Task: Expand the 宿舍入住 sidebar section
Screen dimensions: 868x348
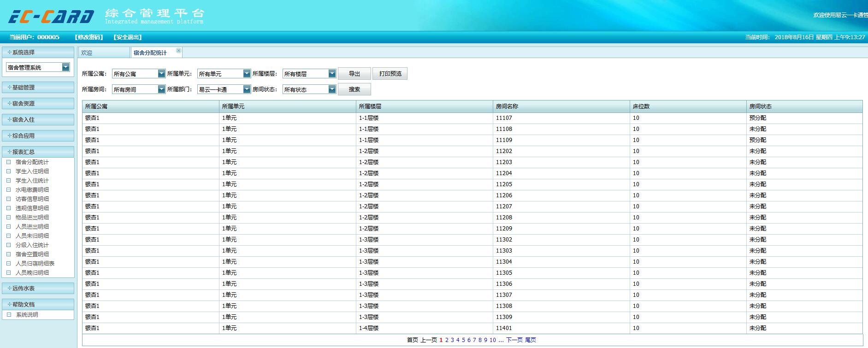Action: click(38, 119)
